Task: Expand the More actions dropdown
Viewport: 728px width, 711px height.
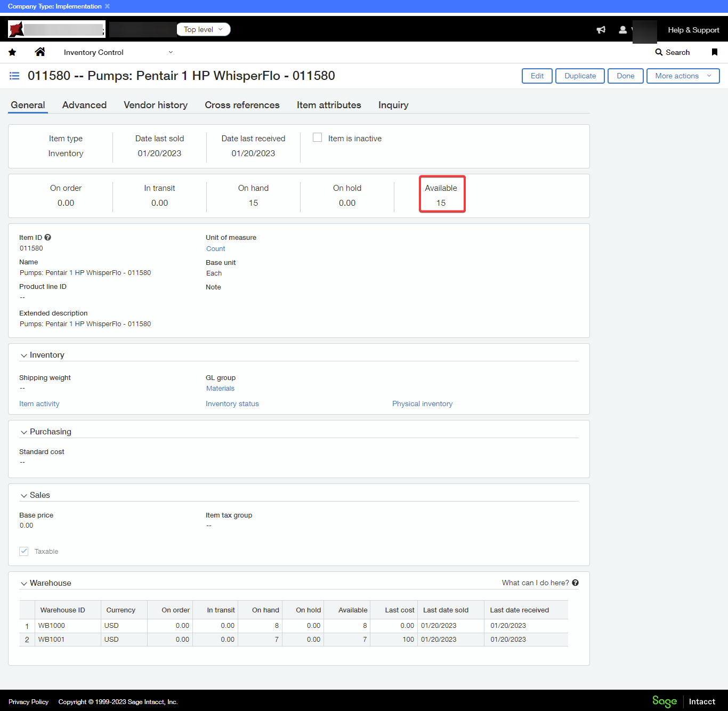Action: point(683,76)
